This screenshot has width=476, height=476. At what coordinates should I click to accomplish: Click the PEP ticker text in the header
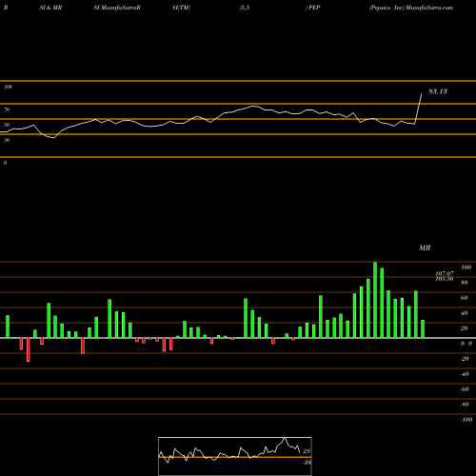[314, 8]
